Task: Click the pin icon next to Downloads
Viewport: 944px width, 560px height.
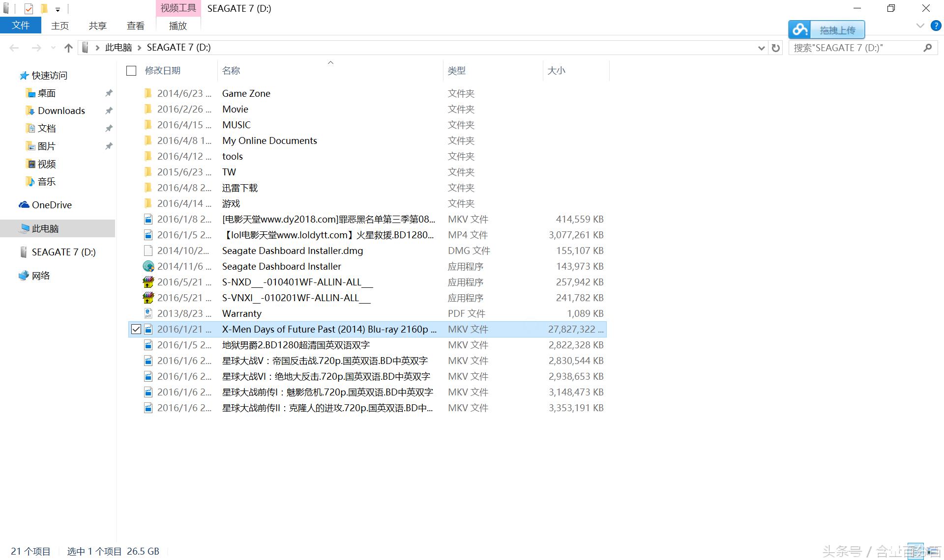Action: pos(109,111)
